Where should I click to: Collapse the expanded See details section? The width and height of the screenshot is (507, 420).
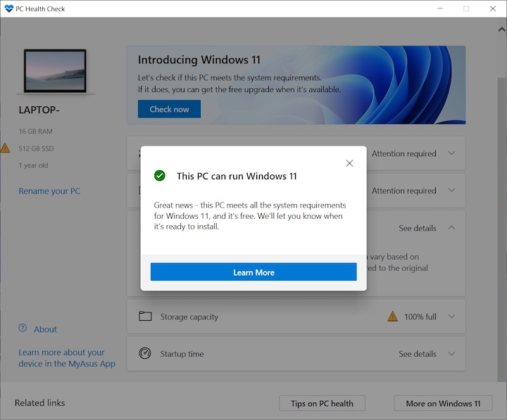click(451, 228)
